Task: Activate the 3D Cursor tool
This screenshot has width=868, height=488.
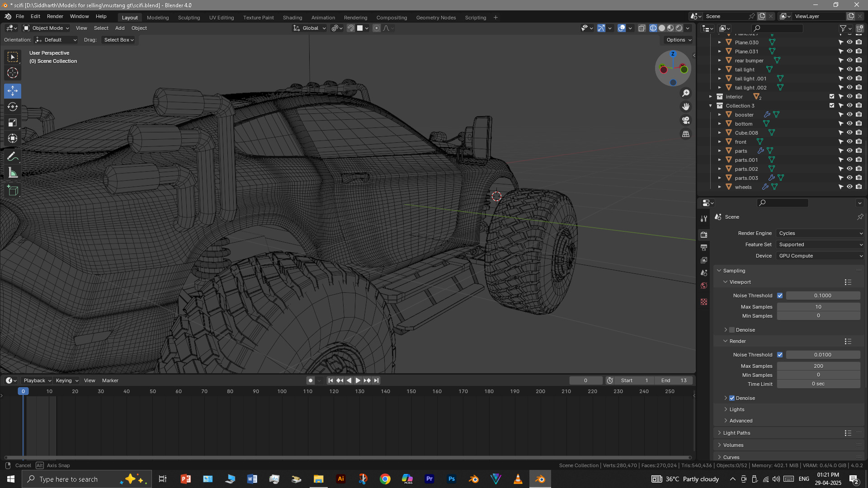Action: point(13,73)
